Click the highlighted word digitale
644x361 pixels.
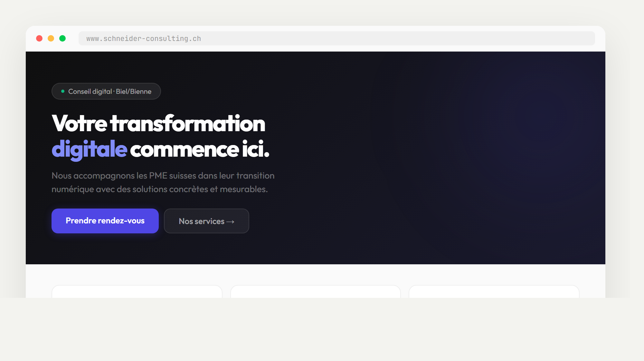coord(89,149)
